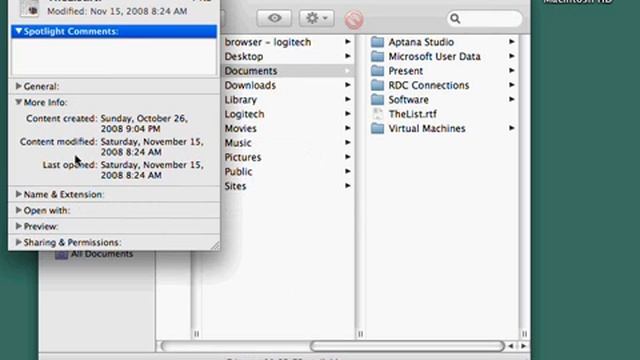Collapse the More Info section
This screenshot has width=640, height=360.
tap(18, 102)
